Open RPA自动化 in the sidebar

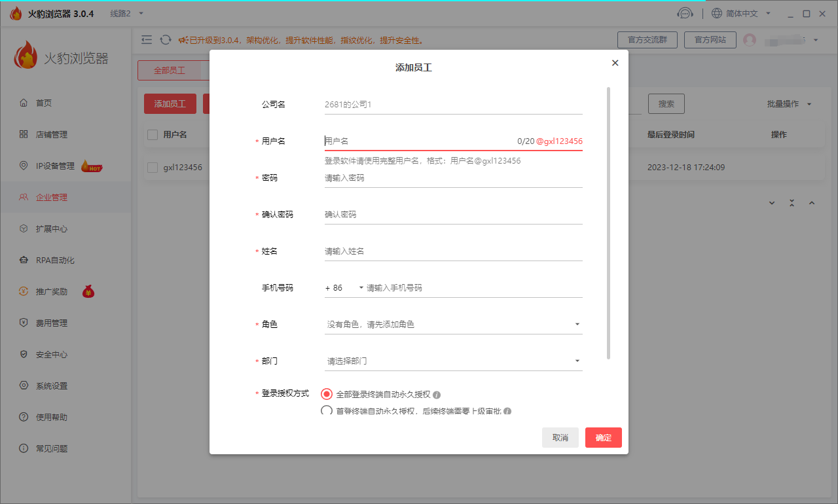55,261
